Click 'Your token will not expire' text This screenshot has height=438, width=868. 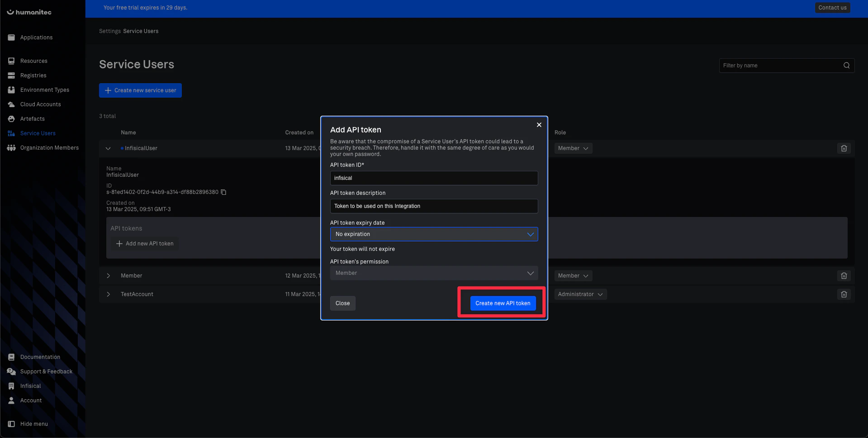pos(362,249)
